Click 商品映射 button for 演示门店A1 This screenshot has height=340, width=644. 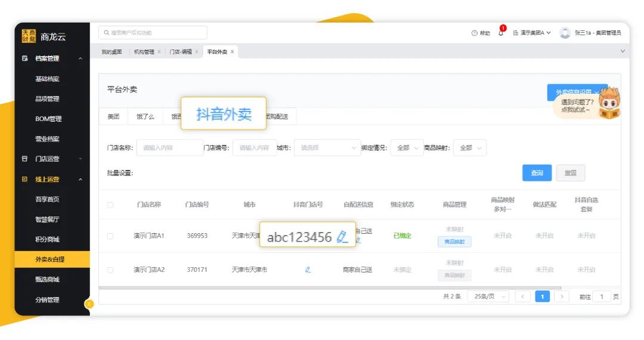tap(454, 242)
